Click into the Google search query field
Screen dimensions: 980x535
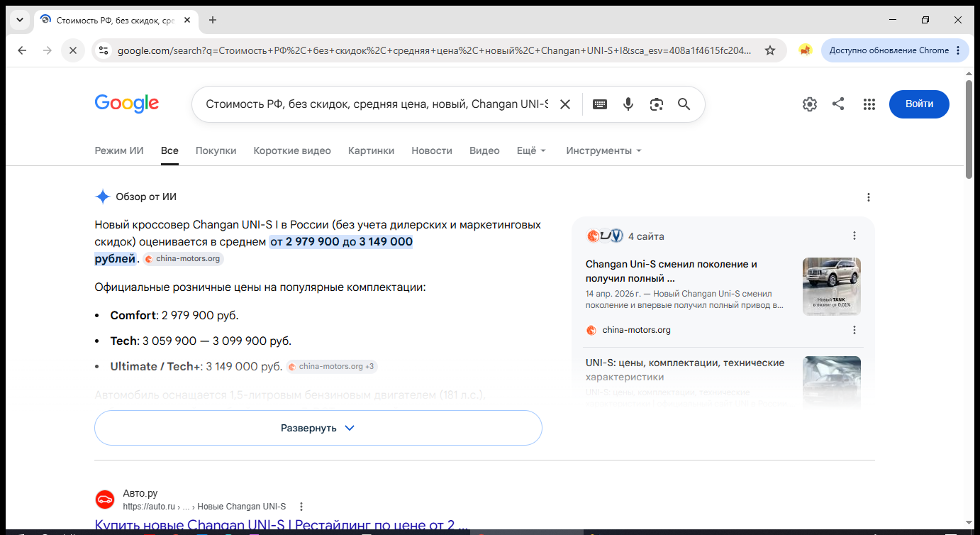377,104
